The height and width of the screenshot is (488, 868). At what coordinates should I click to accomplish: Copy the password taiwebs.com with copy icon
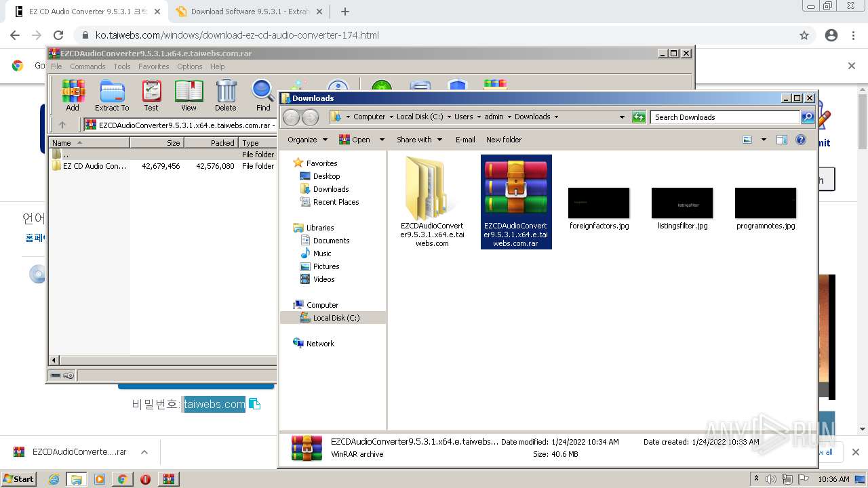pyautogui.click(x=255, y=404)
